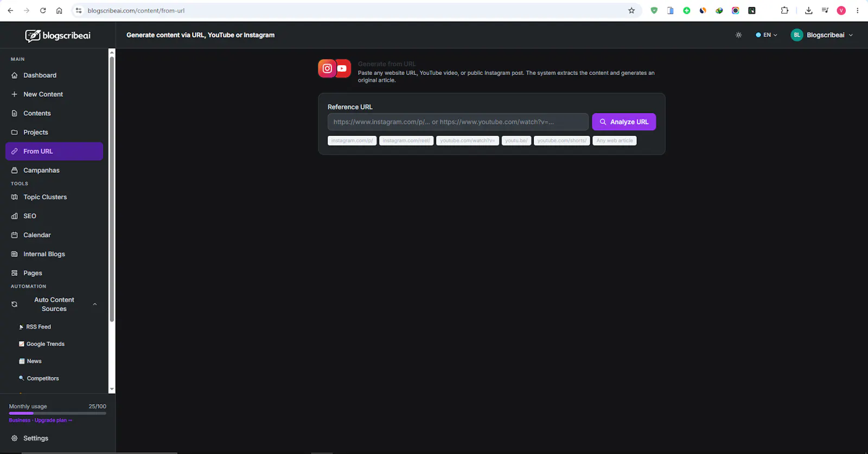Toggle light/dark theme sun icon
This screenshot has width=868, height=454.
click(x=738, y=35)
